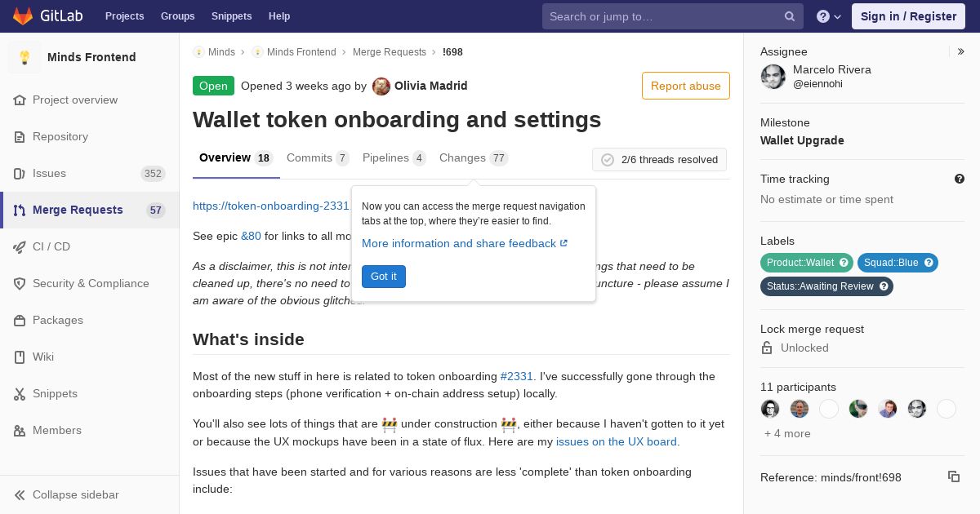The image size is (980, 514).
Task: Open the Projects menu in navbar
Action: point(124,16)
